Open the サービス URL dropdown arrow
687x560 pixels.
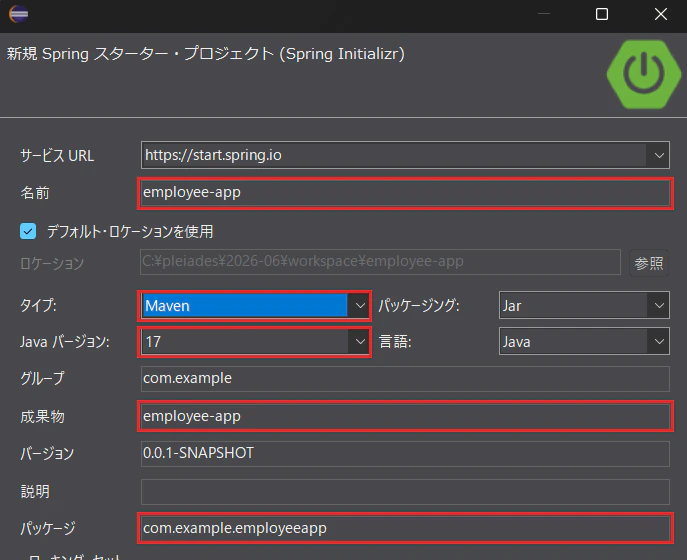659,155
